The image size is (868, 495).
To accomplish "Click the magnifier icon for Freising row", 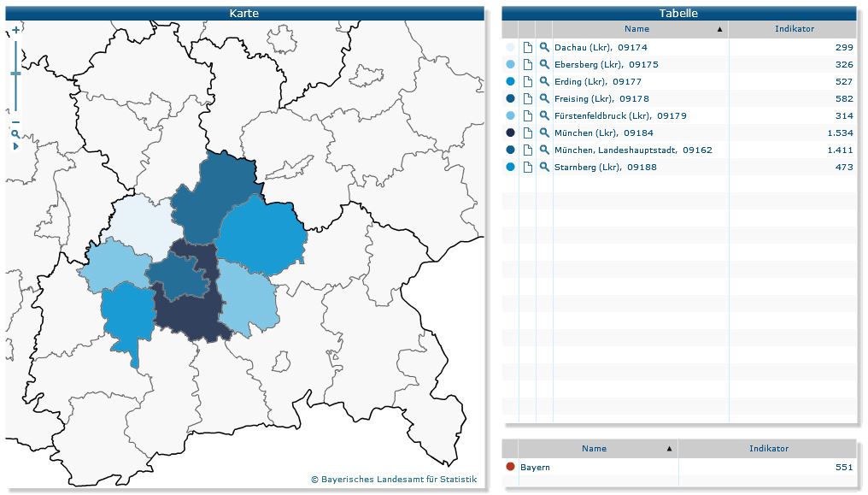I will point(544,99).
